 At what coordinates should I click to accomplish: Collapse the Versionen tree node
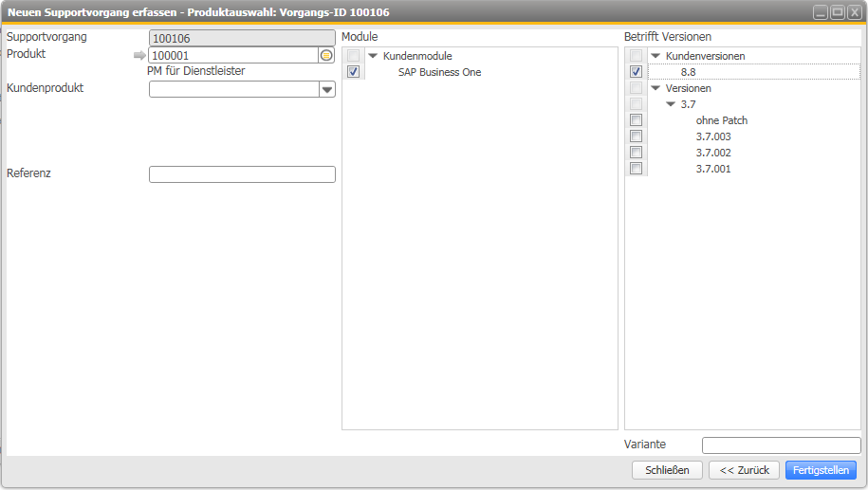[x=656, y=88]
